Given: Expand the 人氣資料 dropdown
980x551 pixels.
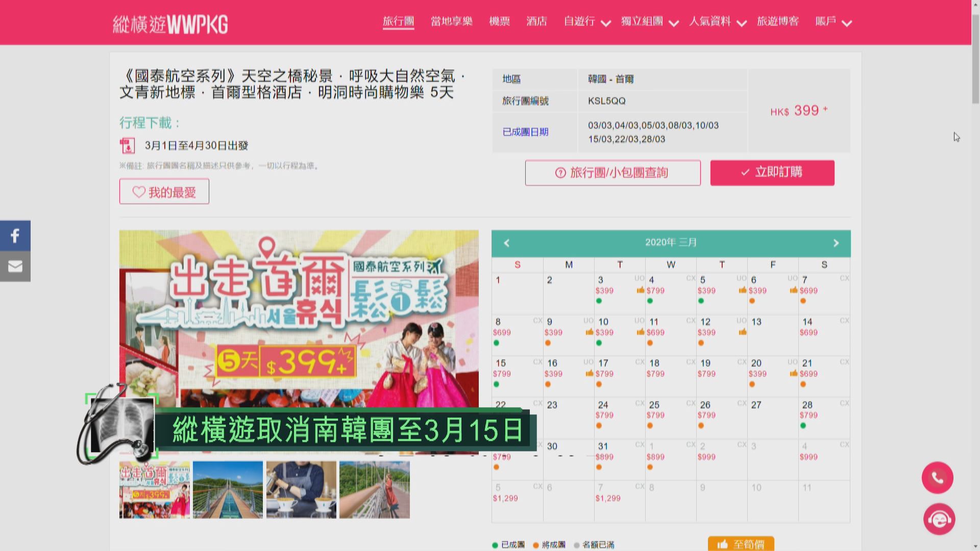Looking at the screenshot, I should click(717, 22).
